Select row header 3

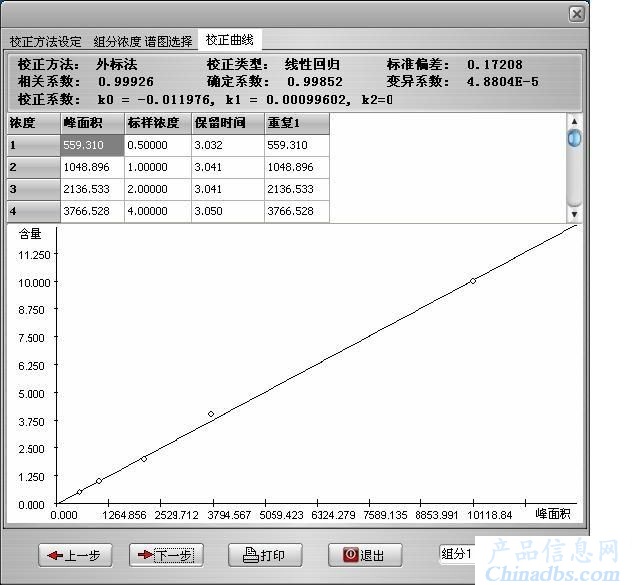(33, 189)
